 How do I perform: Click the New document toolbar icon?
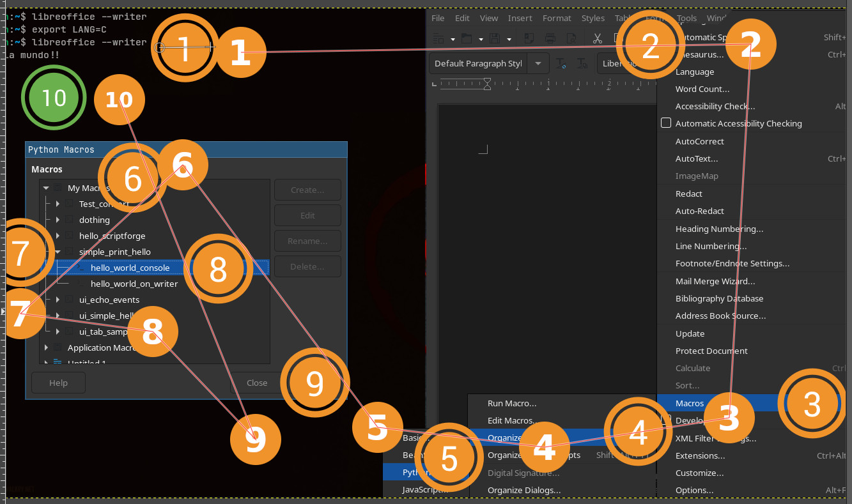pyautogui.click(x=438, y=38)
